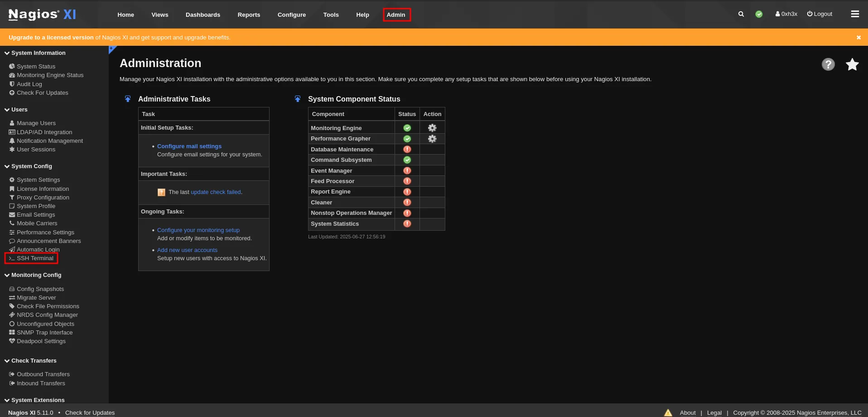The height and width of the screenshot is (417, 868).
Task: Open the Home menu
Action: coord(126,15)
